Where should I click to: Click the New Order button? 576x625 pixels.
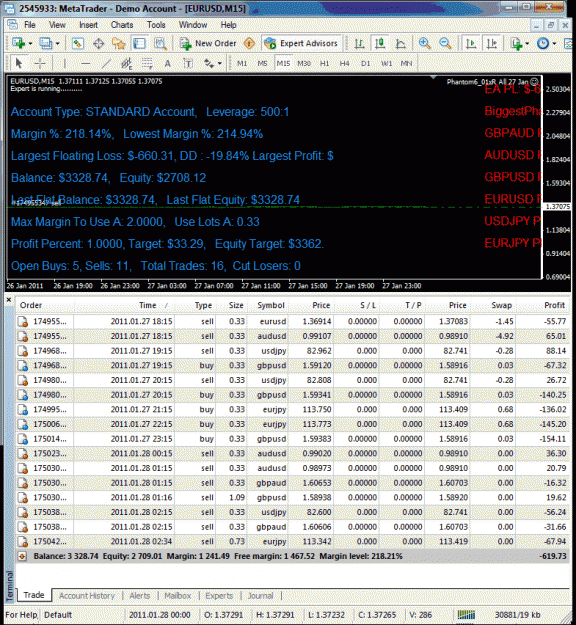coord(208,43)
